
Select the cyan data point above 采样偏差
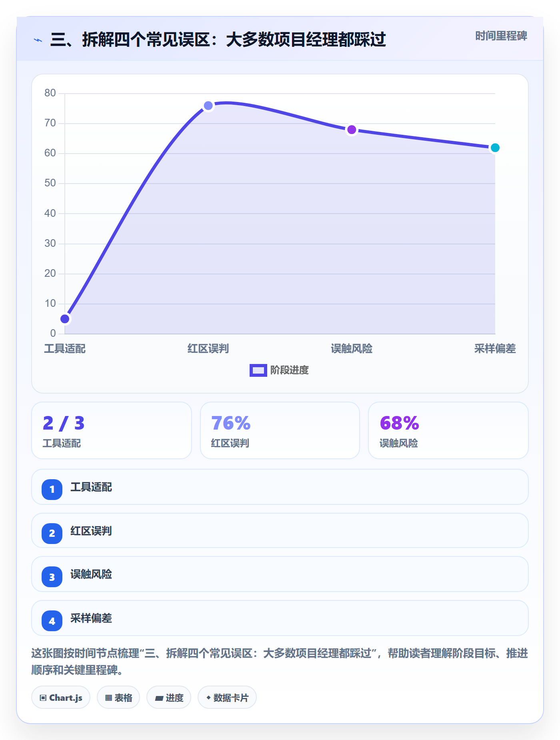click(495, 148)
